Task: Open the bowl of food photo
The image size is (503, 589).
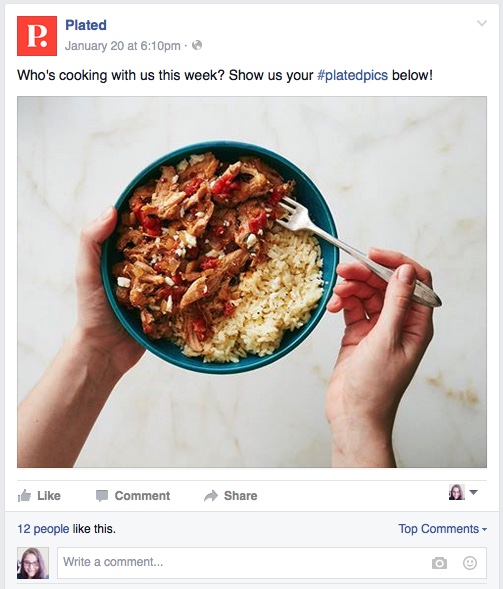Action: (x=252, y=282)
